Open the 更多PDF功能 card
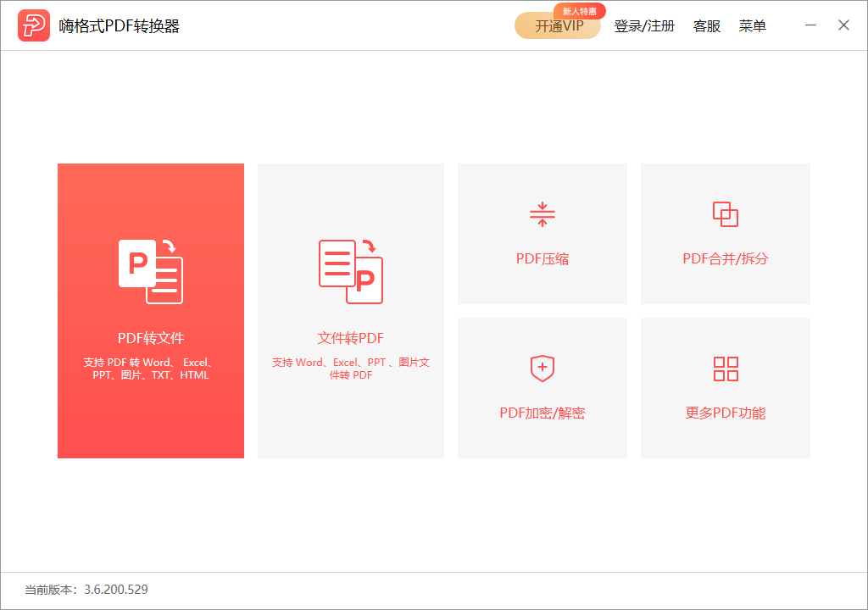The height and width of the screenshot is (610, 868). [726, 387]
